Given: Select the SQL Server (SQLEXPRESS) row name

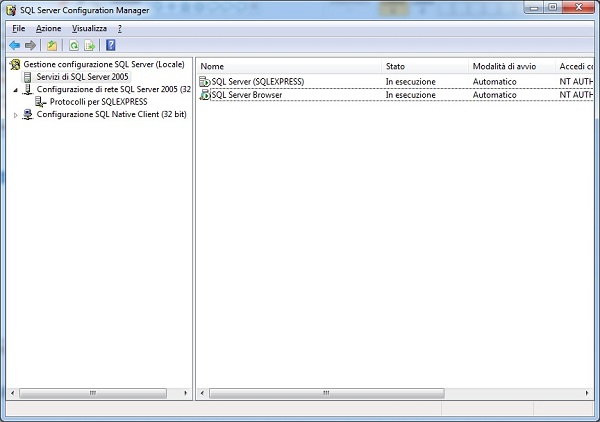Looking at the screenshot, I should tap(258, 81).
